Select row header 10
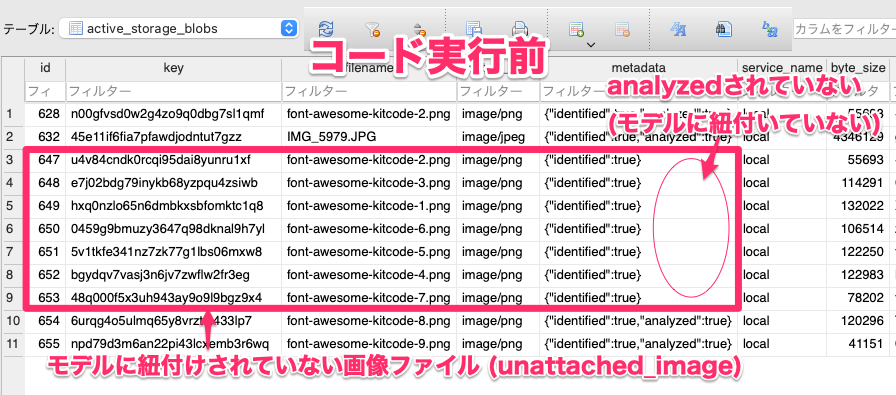This screenshot has height=395, width=896. pos(12,321)
